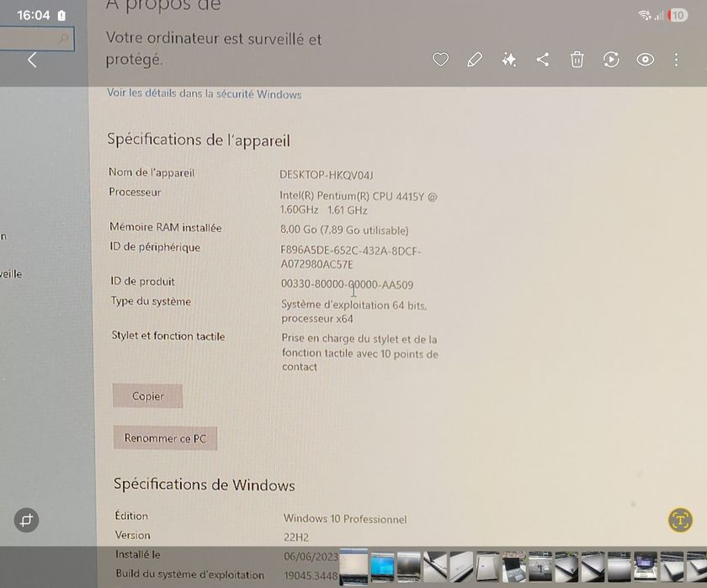
Task: Open the pencil edit tool
Action: click(475, 60)
